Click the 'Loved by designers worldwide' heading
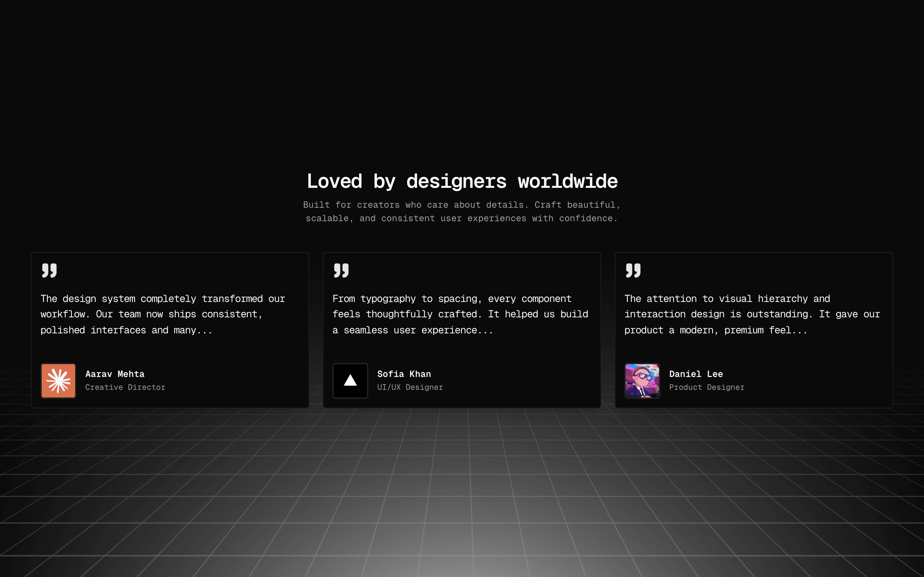Screen dimensions: 924x577 [462, 181]
